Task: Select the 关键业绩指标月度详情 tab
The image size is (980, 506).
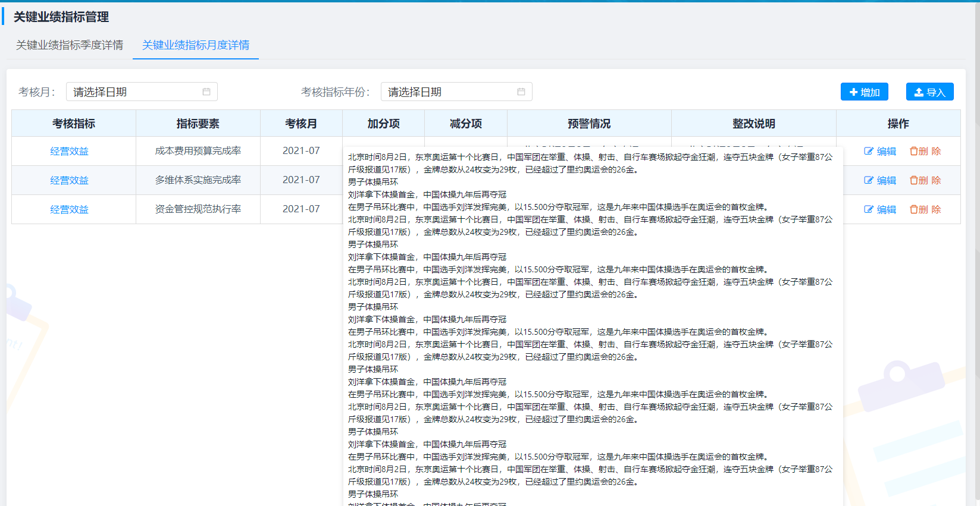Action: 196,45
